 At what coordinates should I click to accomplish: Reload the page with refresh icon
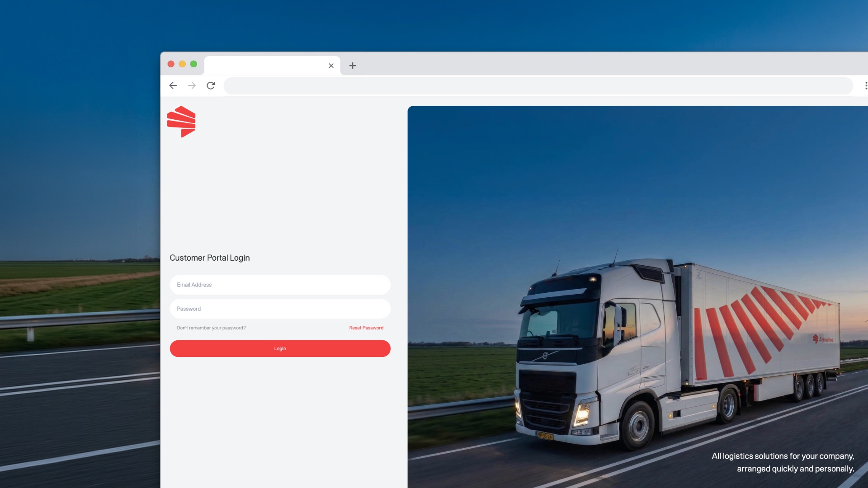[211, 85]
